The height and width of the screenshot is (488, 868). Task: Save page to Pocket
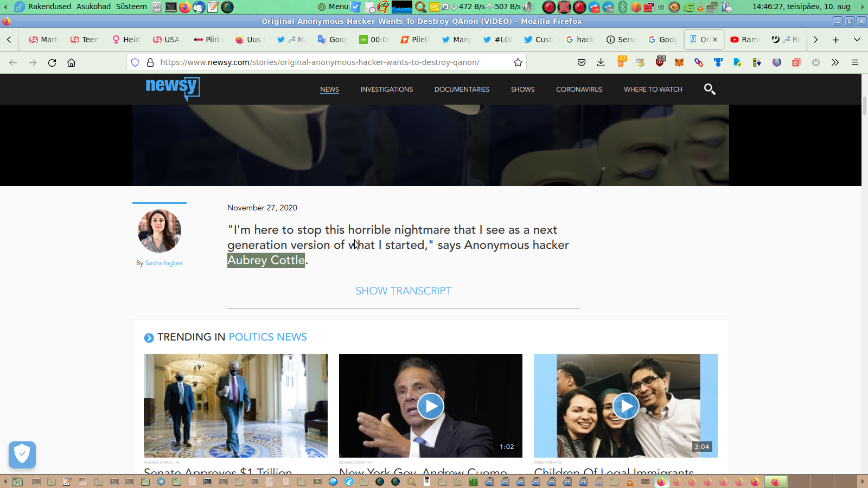582,62
